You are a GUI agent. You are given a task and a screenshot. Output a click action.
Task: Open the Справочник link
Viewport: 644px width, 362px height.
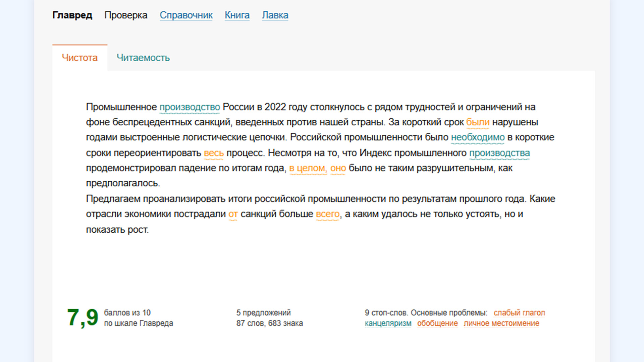coord(186,15)
